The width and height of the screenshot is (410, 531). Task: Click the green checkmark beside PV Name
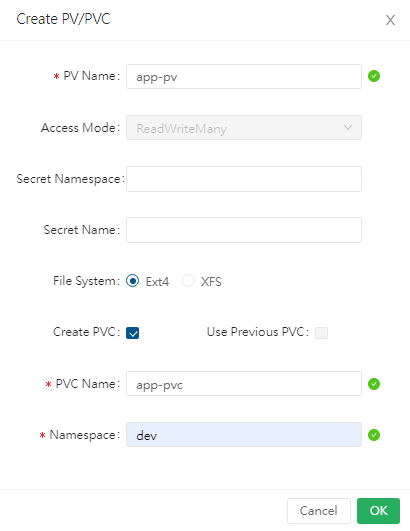(374, 76)
